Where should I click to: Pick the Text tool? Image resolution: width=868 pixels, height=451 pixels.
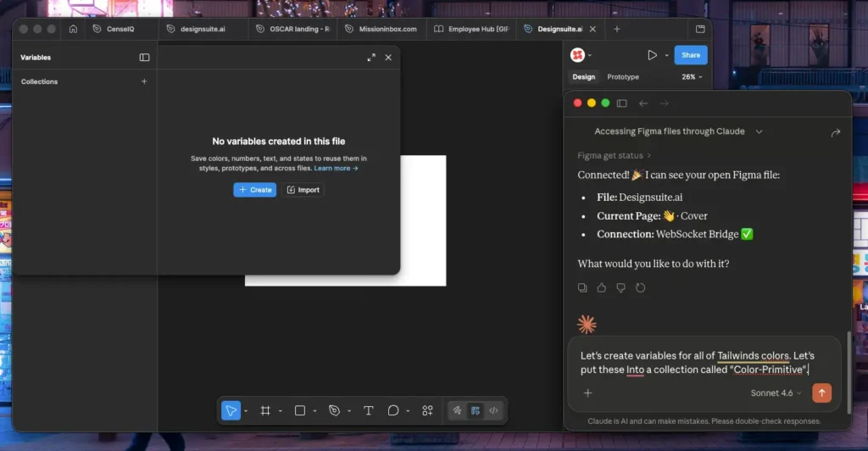coord(368,410)
